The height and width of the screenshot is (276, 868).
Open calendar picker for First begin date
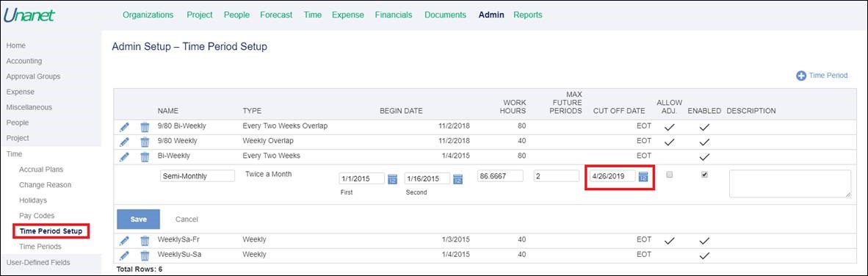392,178
